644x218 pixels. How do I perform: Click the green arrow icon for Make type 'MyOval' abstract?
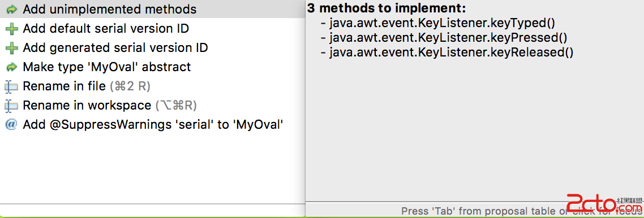[12, 67]
